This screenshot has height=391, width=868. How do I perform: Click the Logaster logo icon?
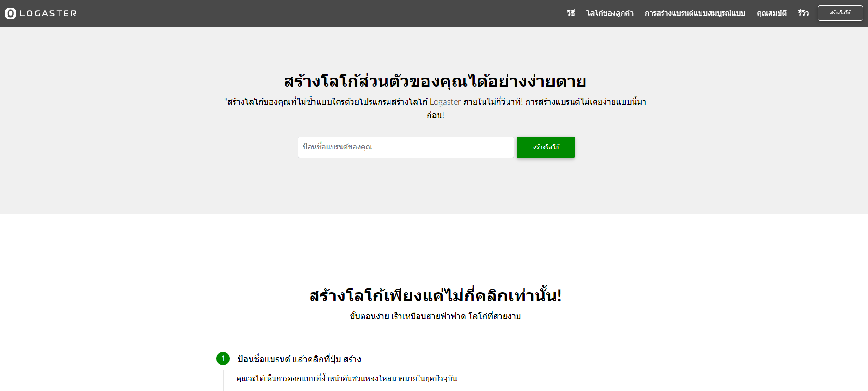point(10,13)
